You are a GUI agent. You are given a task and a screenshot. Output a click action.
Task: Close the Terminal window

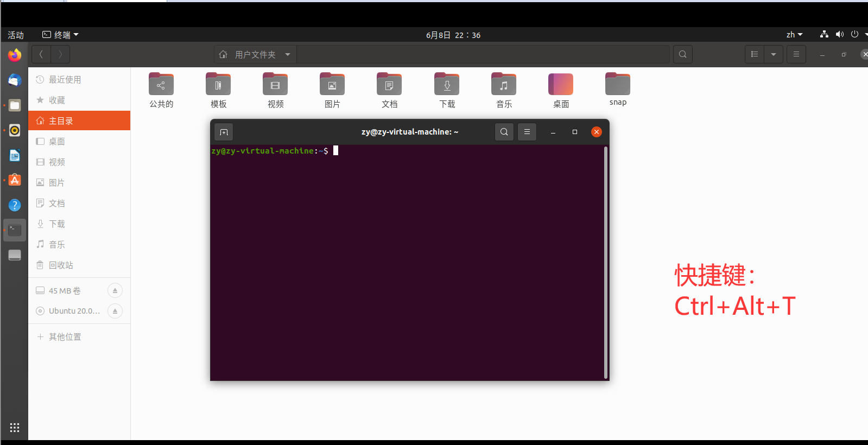pyautogui.click(x=597, y=132)
